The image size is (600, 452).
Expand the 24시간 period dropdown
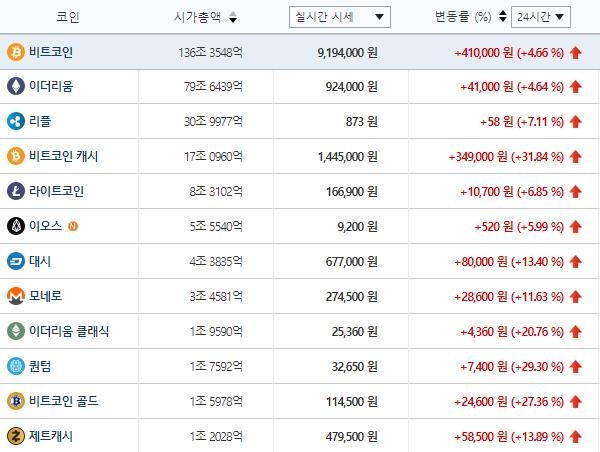point(540,17)
